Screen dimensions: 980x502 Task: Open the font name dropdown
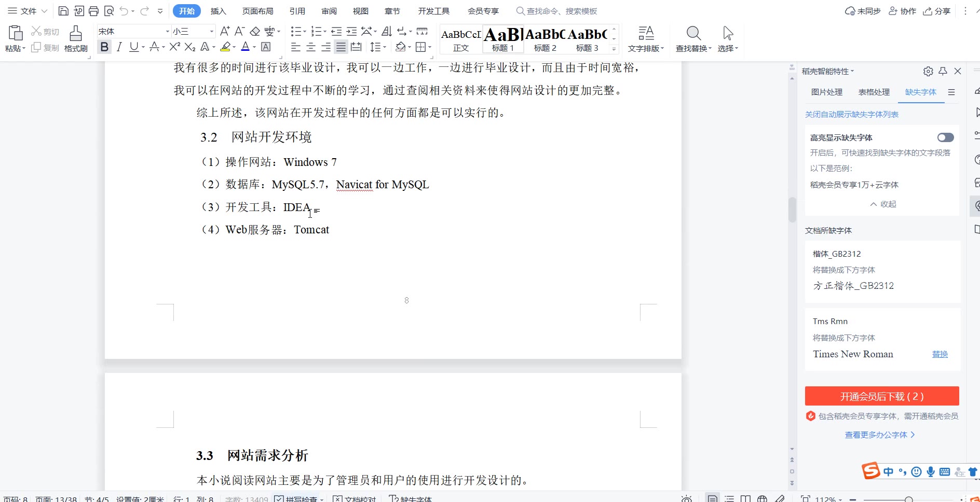[x=168, y=32]
